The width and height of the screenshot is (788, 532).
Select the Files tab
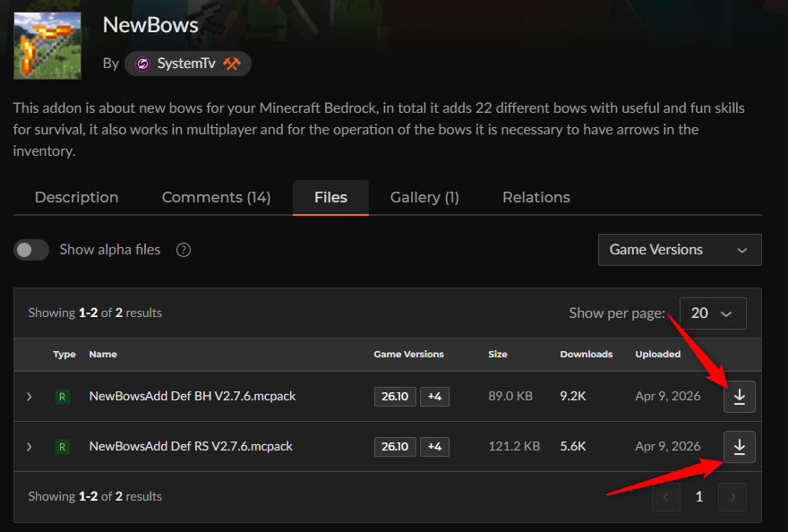click(330, 197)
